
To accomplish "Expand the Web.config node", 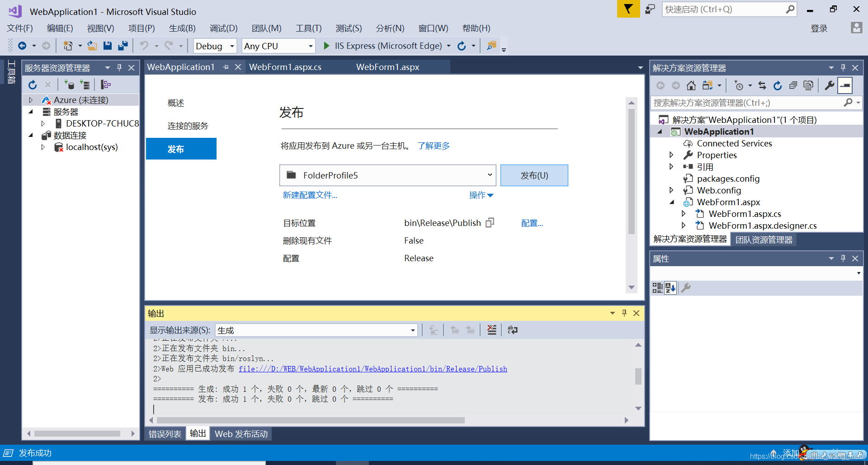I will pos(671,190).
